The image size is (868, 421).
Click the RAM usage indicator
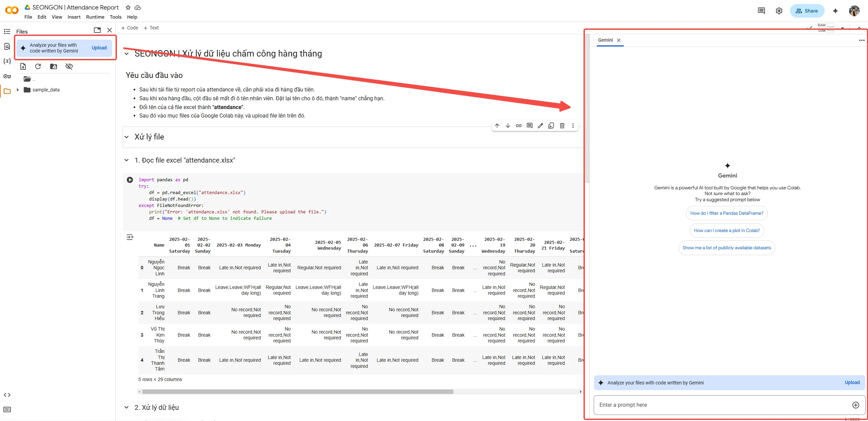tap(826, 25)
